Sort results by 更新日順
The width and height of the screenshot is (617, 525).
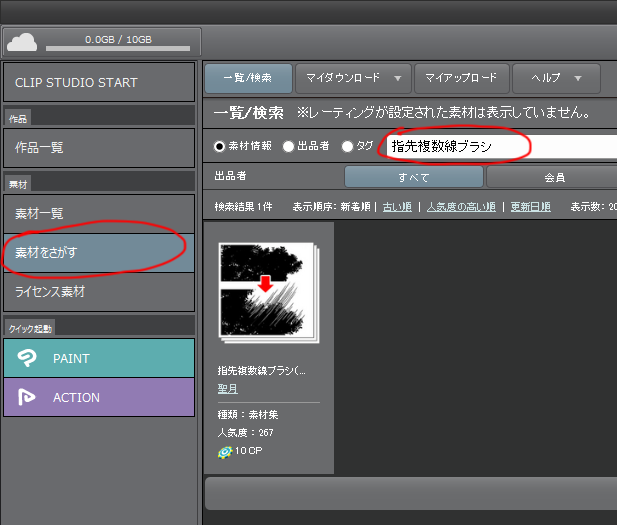click(x=530, y=207)
